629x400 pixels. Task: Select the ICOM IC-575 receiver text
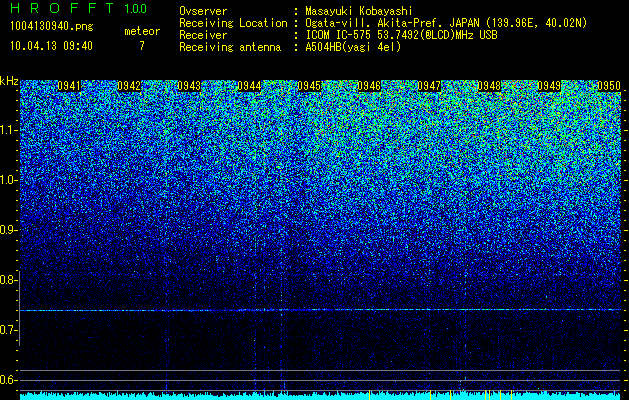pos(401,35)
